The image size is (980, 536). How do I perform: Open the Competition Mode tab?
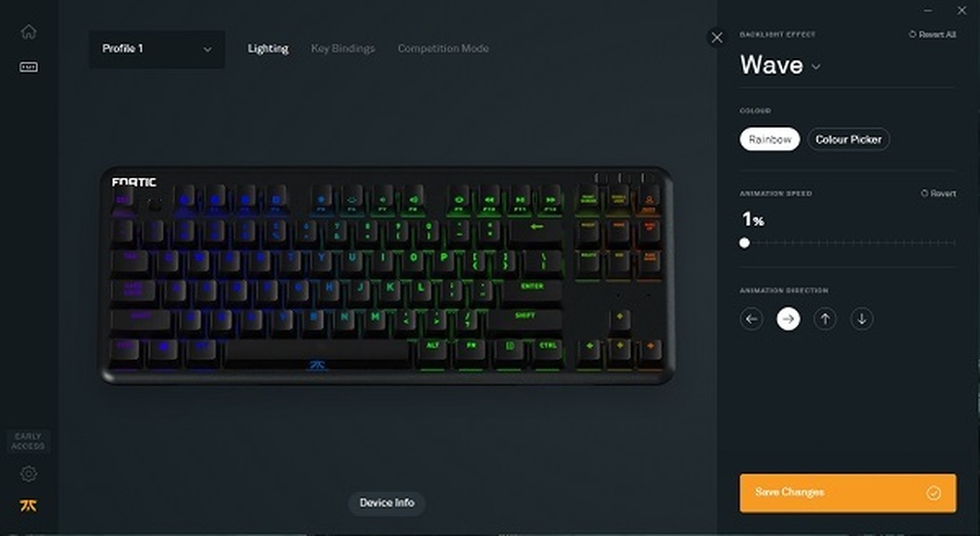(443, 48)
